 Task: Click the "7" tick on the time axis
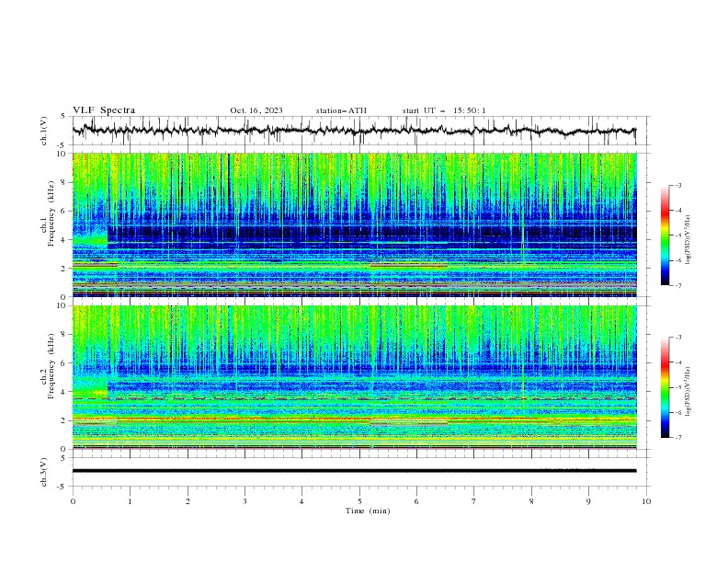point(474,501)
